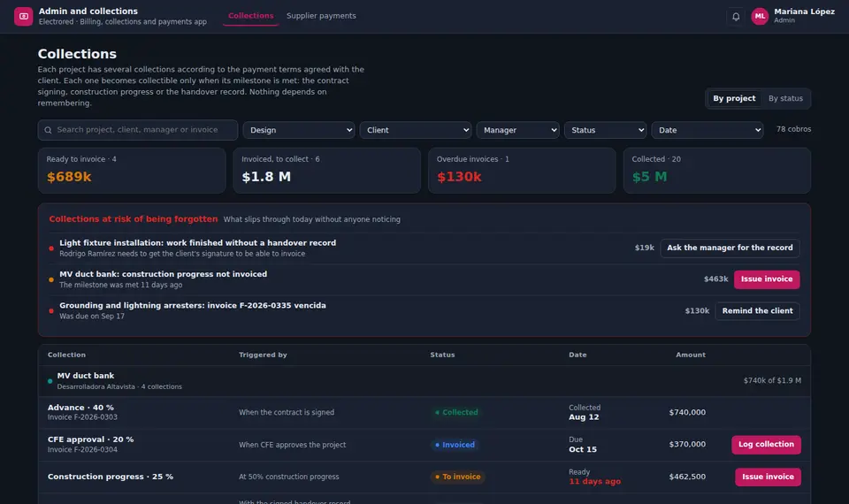
Task: Focus the search project or client field
Action: coord(138,130)
